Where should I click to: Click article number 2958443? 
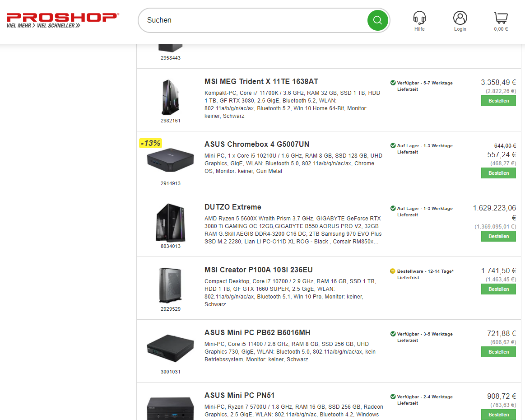[x=171, y=58]
